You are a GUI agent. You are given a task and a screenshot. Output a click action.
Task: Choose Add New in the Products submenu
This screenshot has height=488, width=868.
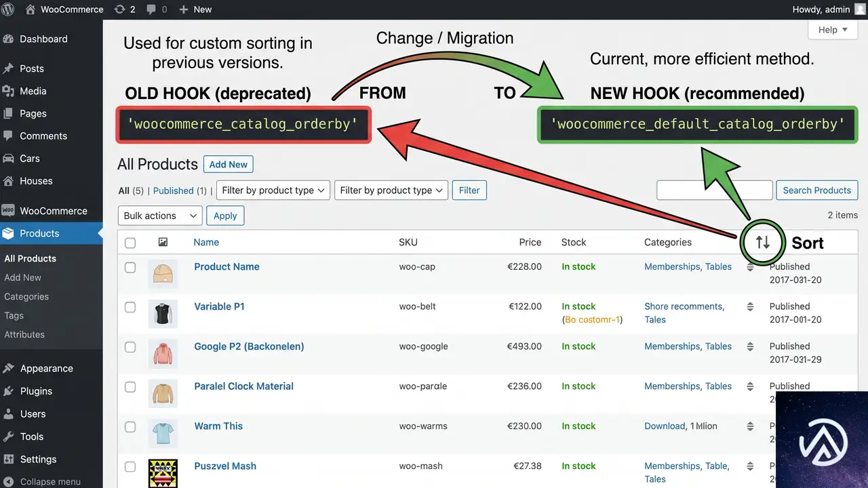22,277
